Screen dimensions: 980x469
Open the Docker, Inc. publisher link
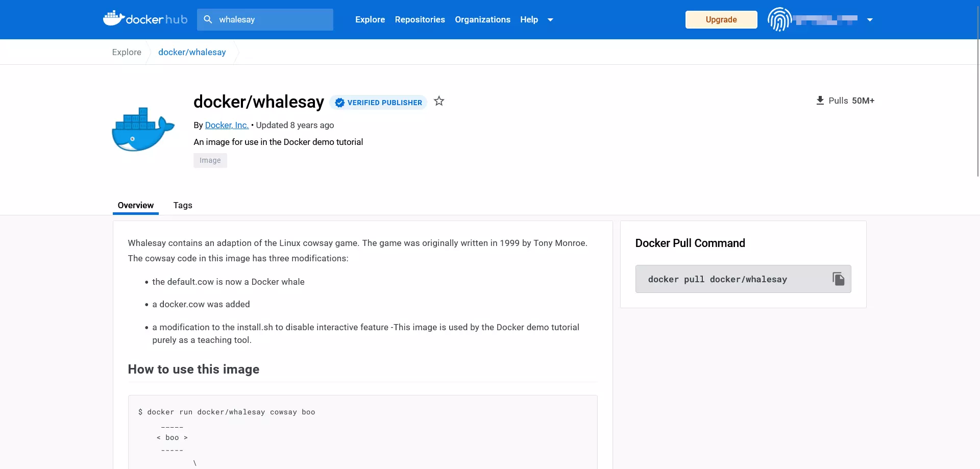click(226, 125)
